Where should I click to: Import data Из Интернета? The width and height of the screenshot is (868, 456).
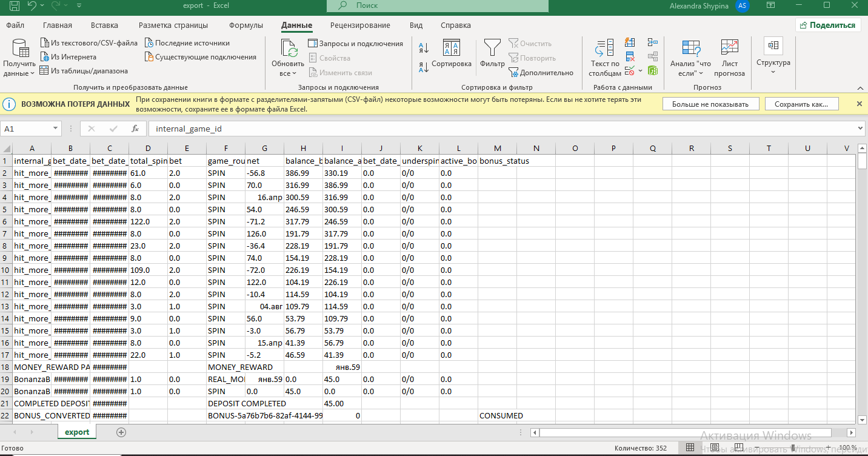tap(68, 57)
